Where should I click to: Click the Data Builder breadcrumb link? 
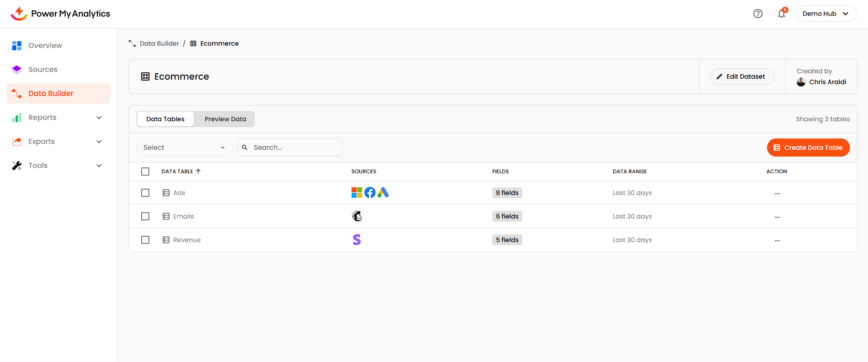[x=159, y=43]
